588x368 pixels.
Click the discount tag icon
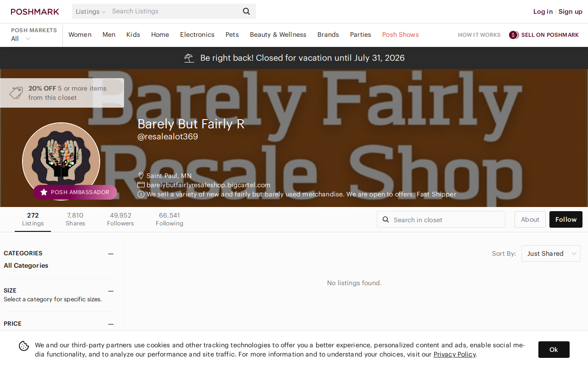click(x=16, y=93)
